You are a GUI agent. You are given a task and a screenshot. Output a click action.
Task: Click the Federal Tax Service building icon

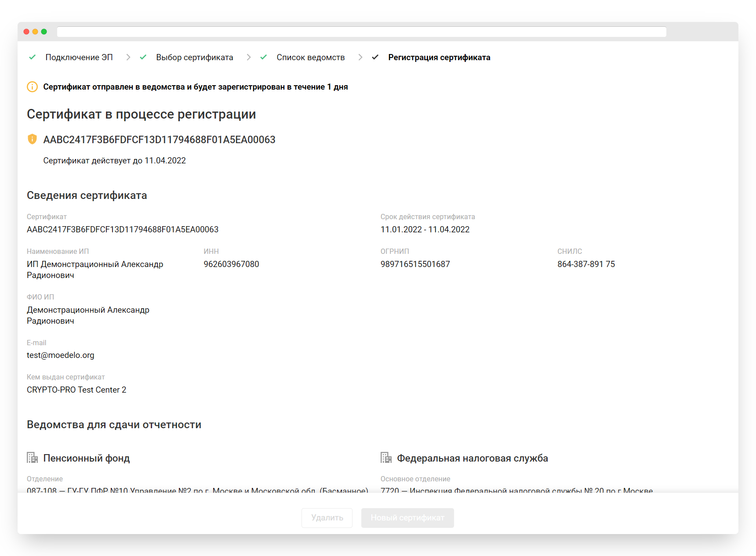coord(386,458)
